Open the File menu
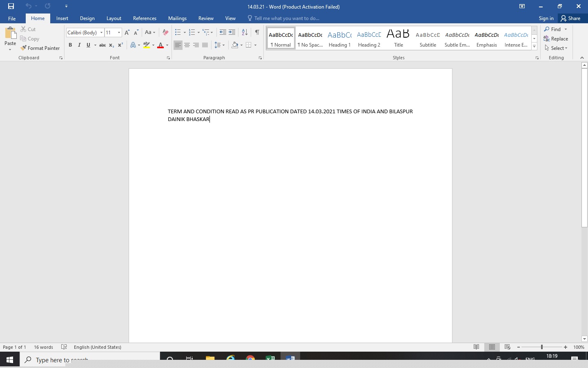The height and width of the screenshot is (368, 588). point(12,18)
